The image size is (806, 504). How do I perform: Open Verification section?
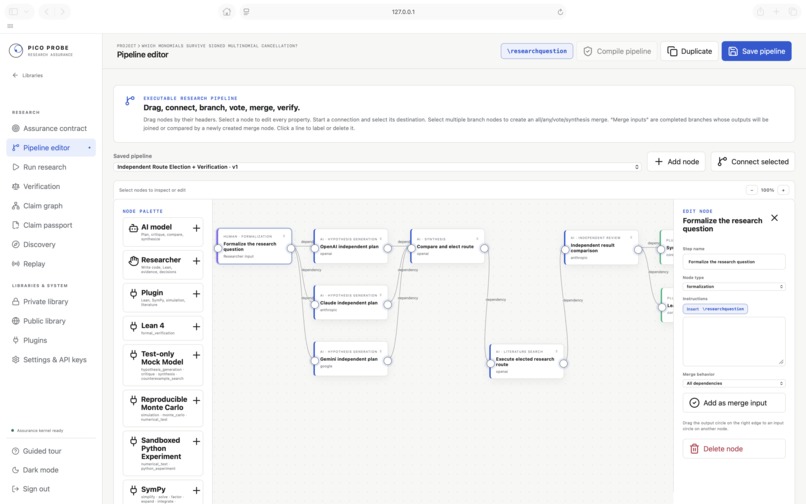51,186
